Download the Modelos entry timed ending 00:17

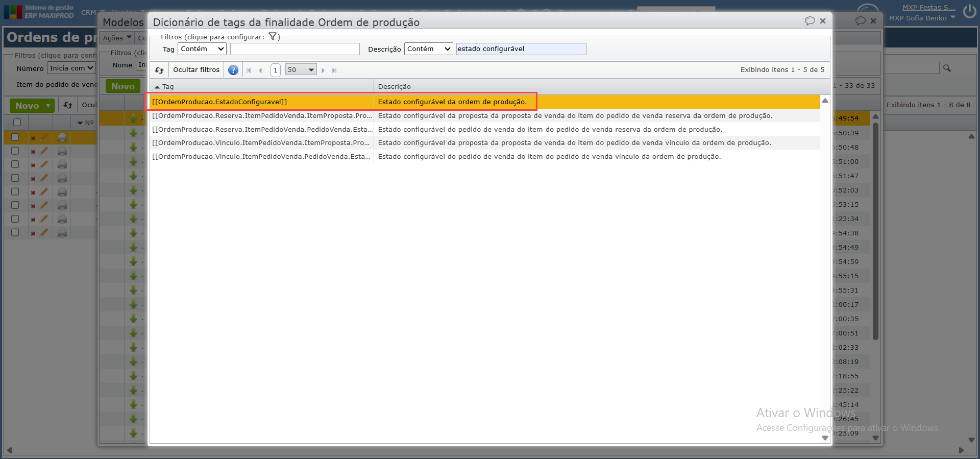tap(133, 304)
